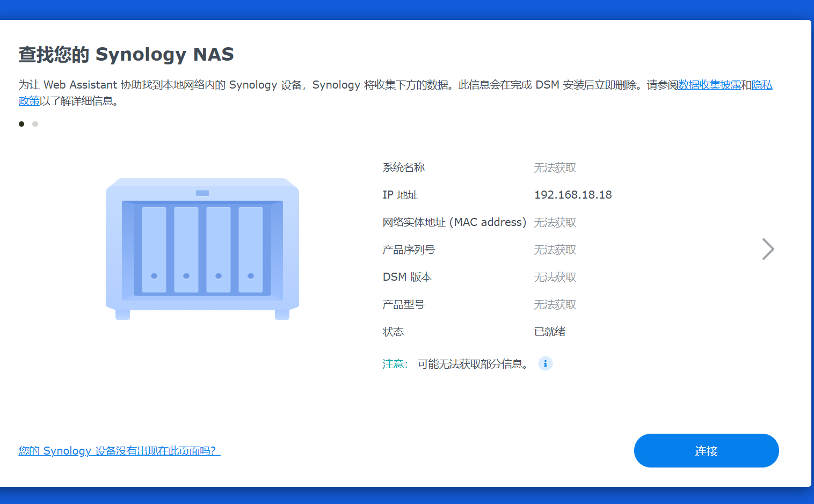Image resolution: width=814 pixels, height=504 pixels.
Task: Click 无法获取 value beside MAC address
Action: click(x=555, y=222)
